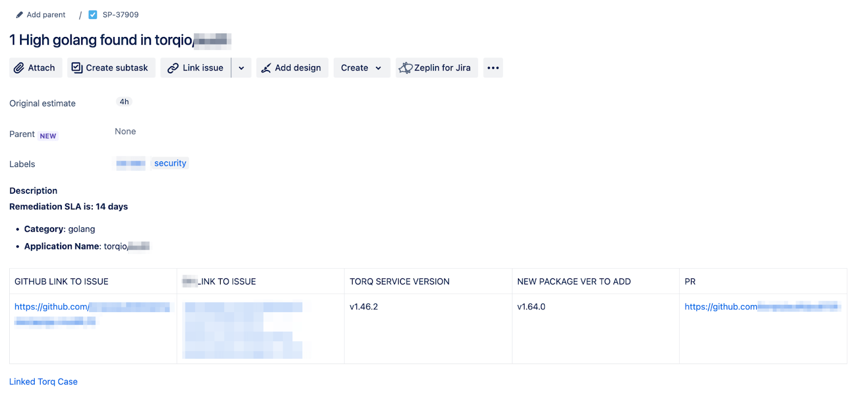Click the task type checkbox icon beside SP-37909
The image size is (868, 400).
coord(93,15)
